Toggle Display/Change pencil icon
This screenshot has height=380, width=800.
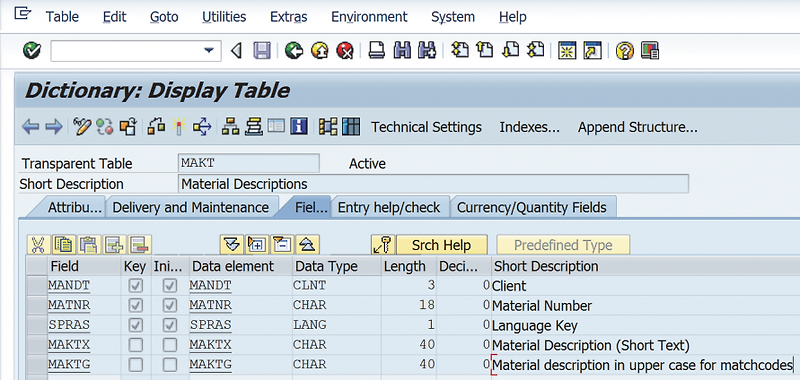82,126
